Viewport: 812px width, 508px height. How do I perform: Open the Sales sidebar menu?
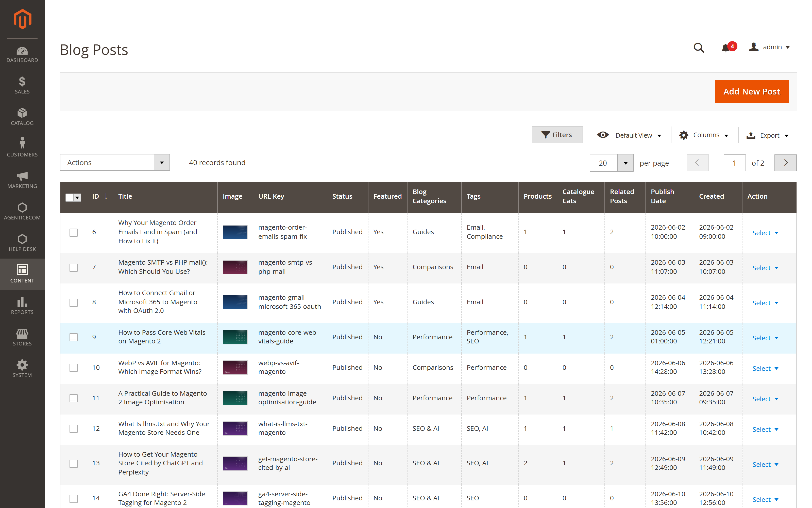22,85
